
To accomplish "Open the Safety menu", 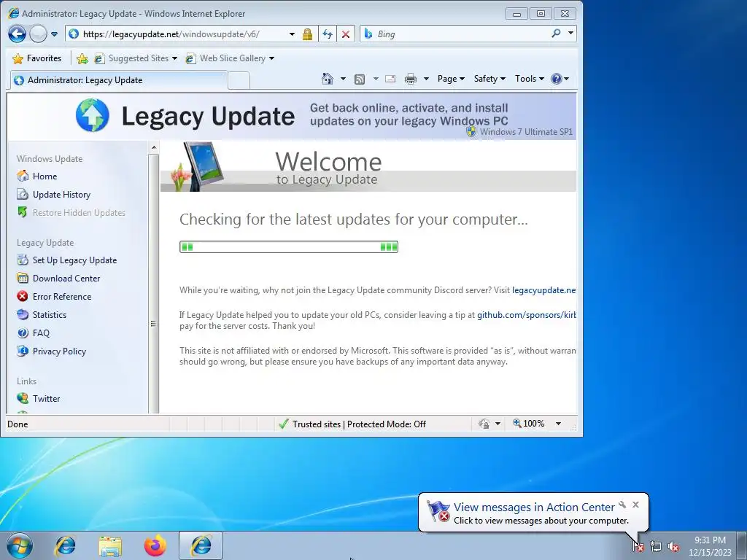I will pyautogui.click(x=489, y=79).
